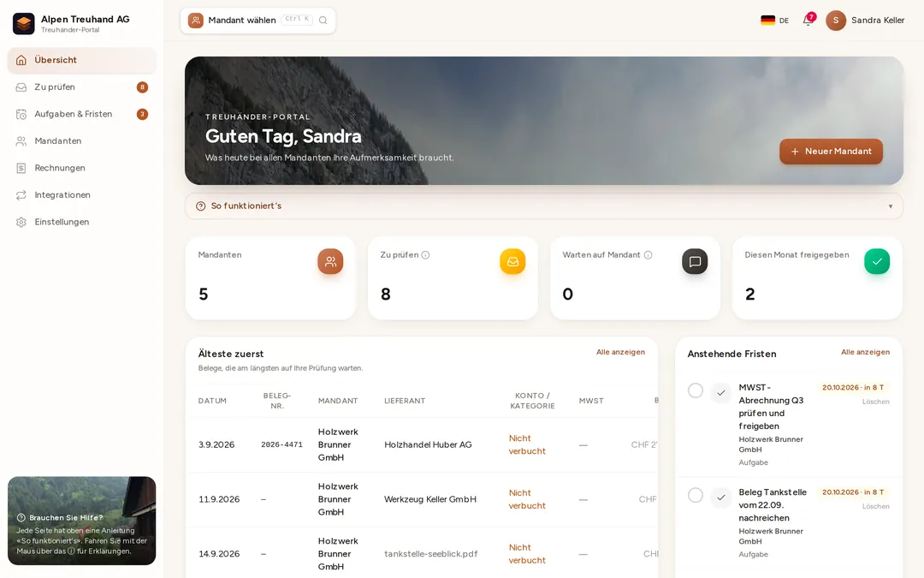Click Löschen for MWST-Abrechnung Q3 task
This screenshot has width=924, height=578.
[x=876, y=402]
